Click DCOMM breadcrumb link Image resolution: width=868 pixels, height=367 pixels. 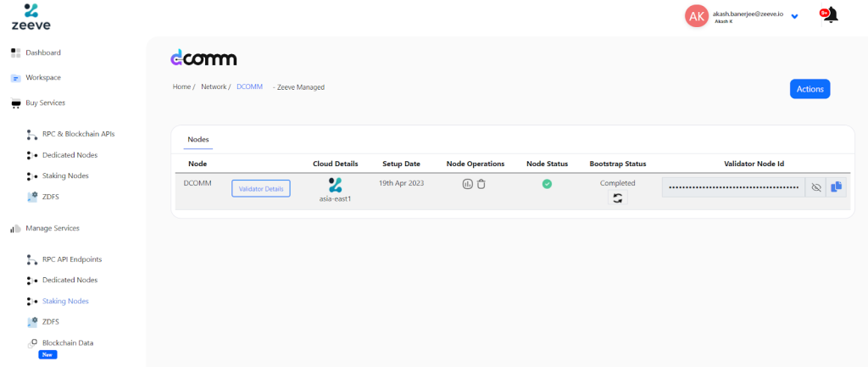(x=249, y=87)
